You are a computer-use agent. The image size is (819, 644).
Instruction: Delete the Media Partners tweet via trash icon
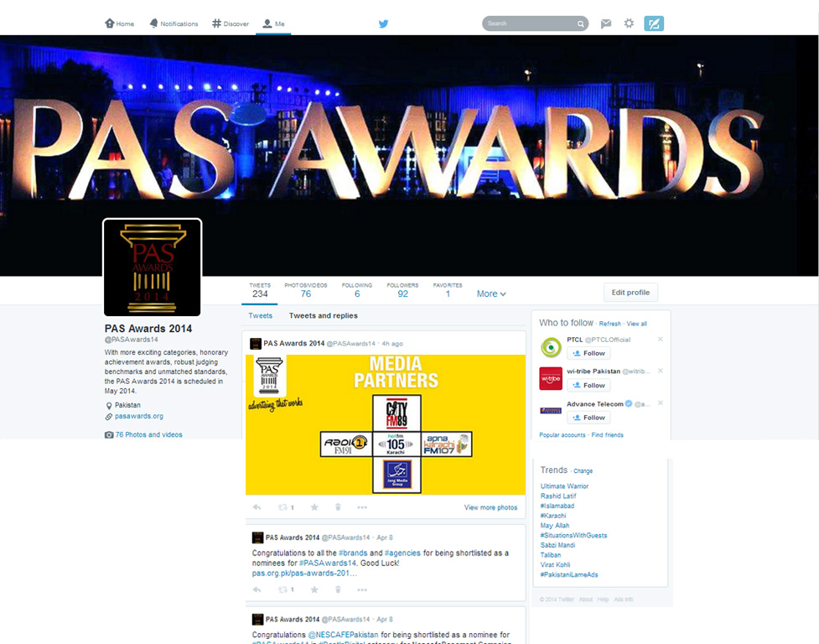coord(338,507)
